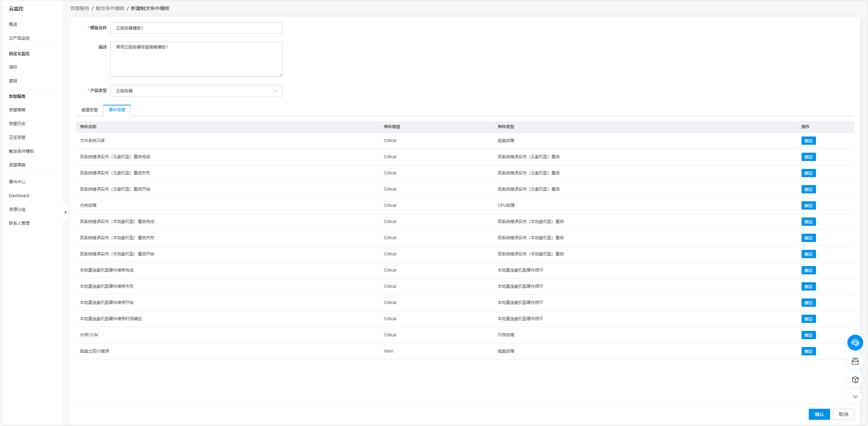This screenshot has height=426, width=868.
Task: Collapse the left sidebar with arrow handle
Action: click(65, 212)
